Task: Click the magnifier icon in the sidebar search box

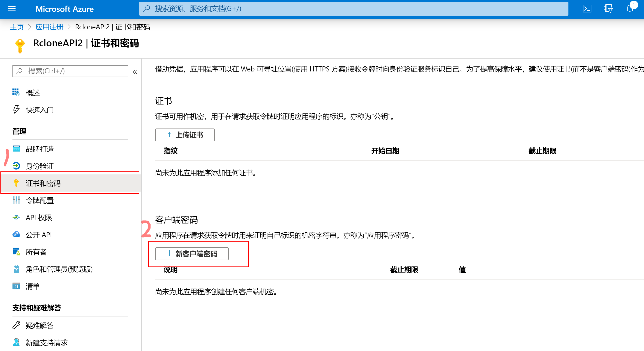Action: pos(19,71)
